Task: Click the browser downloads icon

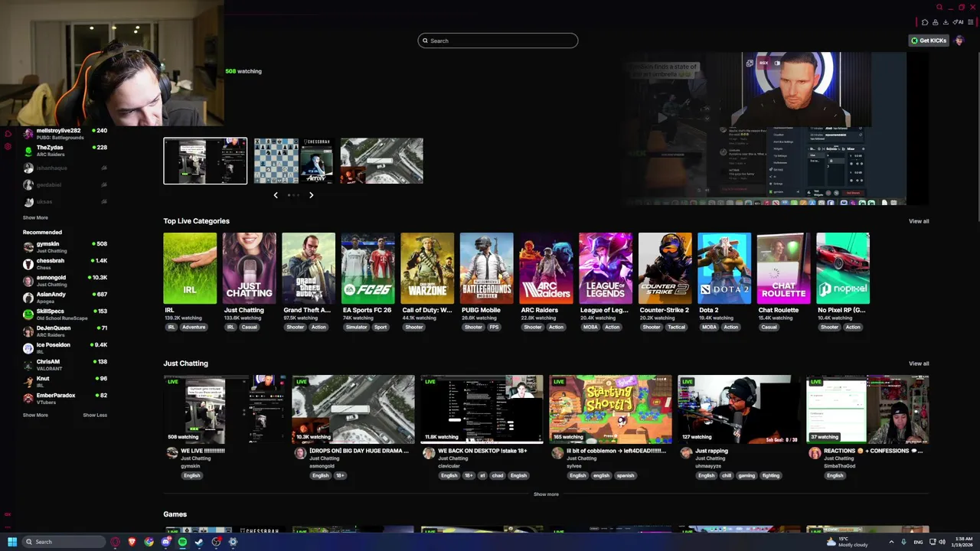Action: pyautogui.click(x=946, y=22)
